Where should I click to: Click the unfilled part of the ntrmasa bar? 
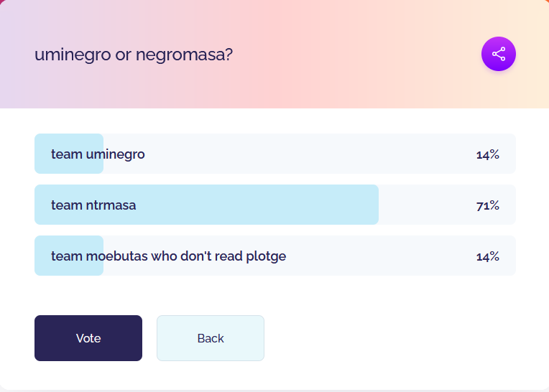tap(424, 205)
